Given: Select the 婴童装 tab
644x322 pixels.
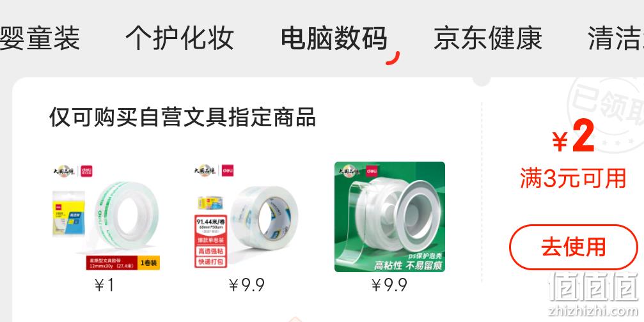Looking at the screenshot, I should click(40, 38).
